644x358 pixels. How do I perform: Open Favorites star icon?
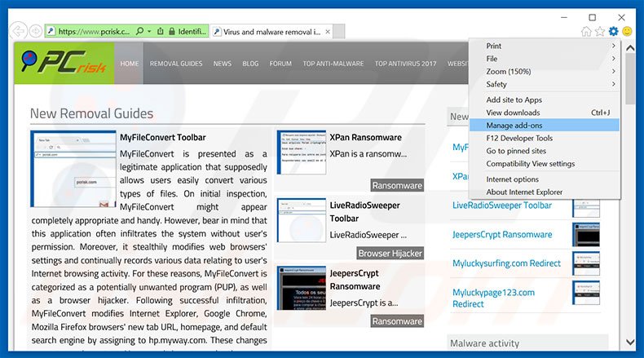(600, 32)
